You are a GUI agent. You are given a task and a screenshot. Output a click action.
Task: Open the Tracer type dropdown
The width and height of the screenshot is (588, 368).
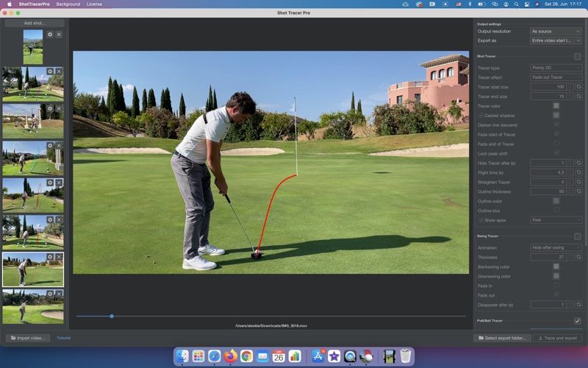tap(556, 68)
